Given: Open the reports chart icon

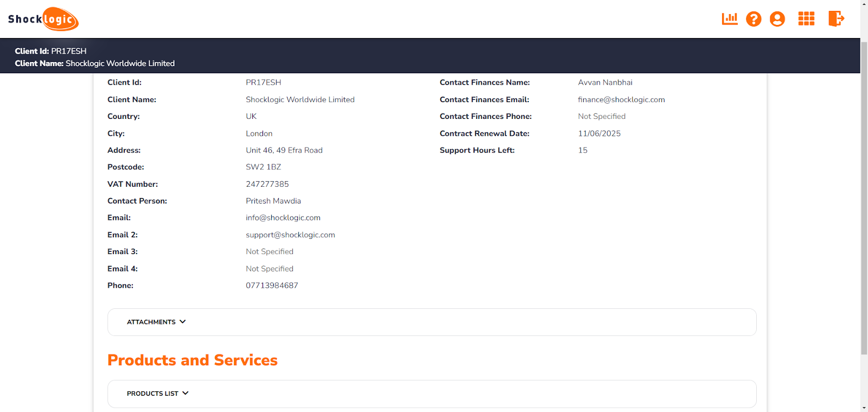Looking at the screenshot, I should point(730,19).
